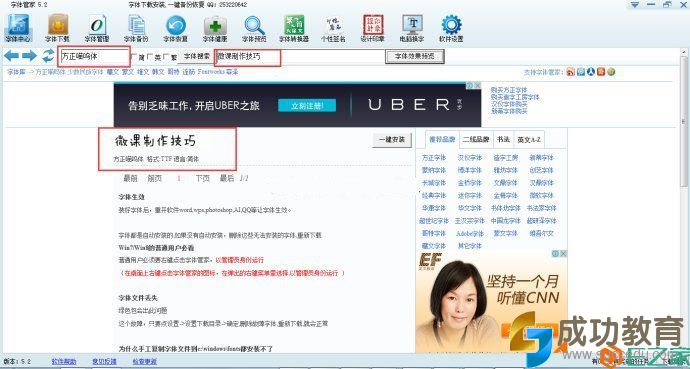Switch to the 英文A-Z tab
This screenshot has height=369, width=690.
(530, 140)
